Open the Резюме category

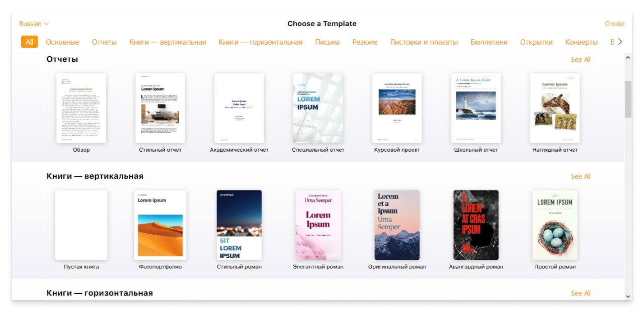(x=364, y=43)
